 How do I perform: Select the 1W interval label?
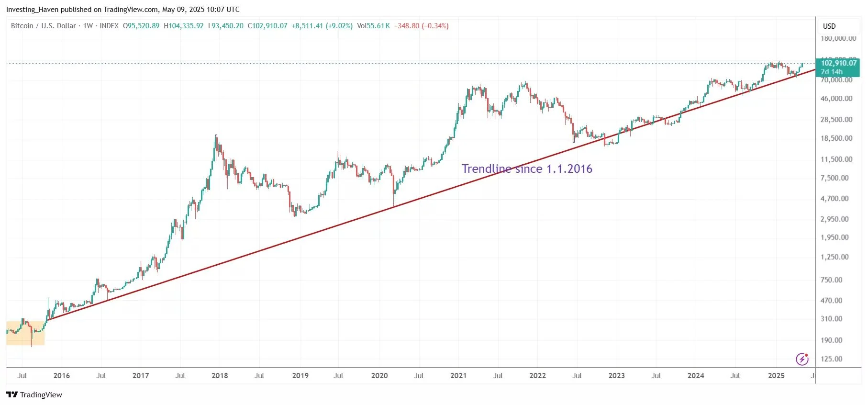tap(88, 26)
